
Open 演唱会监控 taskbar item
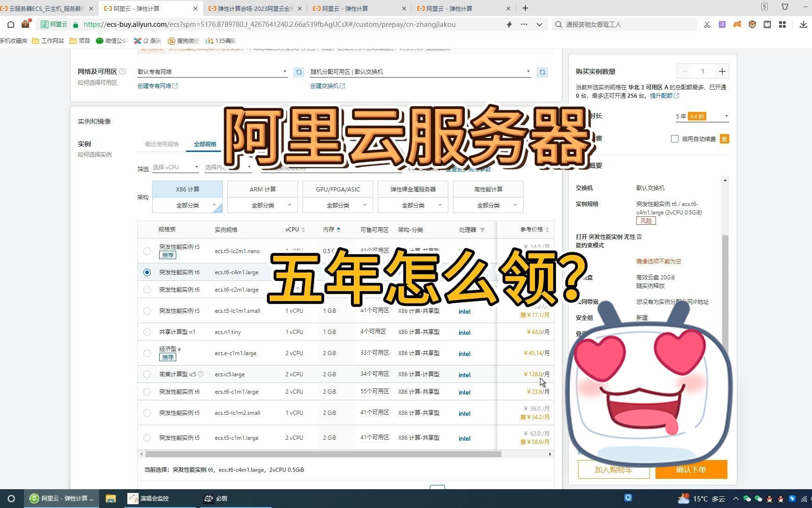pos(148,499)
